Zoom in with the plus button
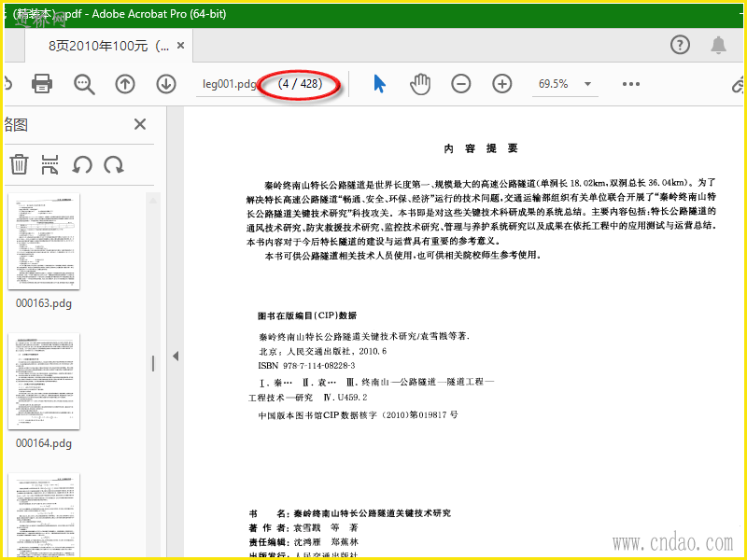The height and width of the screenshot is (560, 747). (x=502, y=84)
